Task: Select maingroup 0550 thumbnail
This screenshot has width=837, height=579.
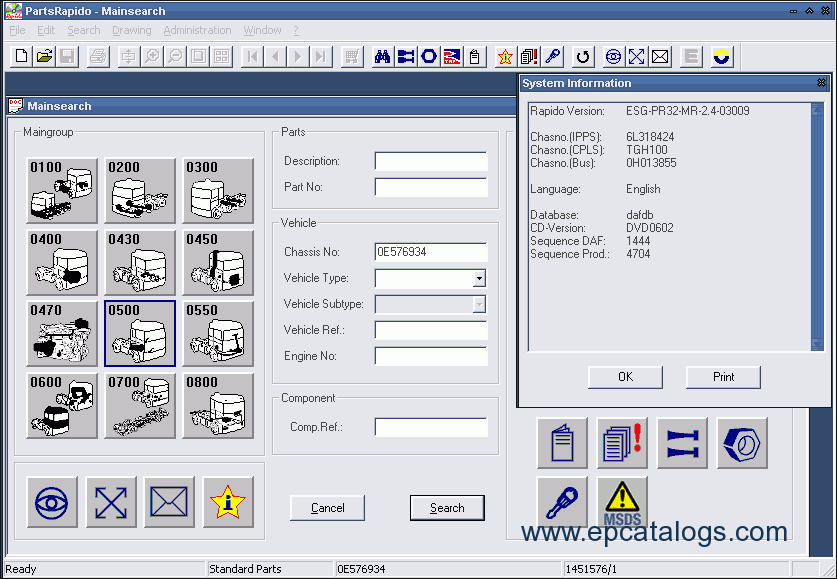Action: coord(218,334)
